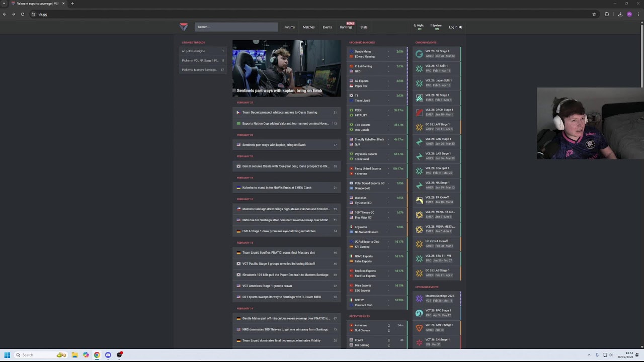
Task: Click the VCT 26: PAC Stage 1 event logo
Action: [x=419, y=313]
